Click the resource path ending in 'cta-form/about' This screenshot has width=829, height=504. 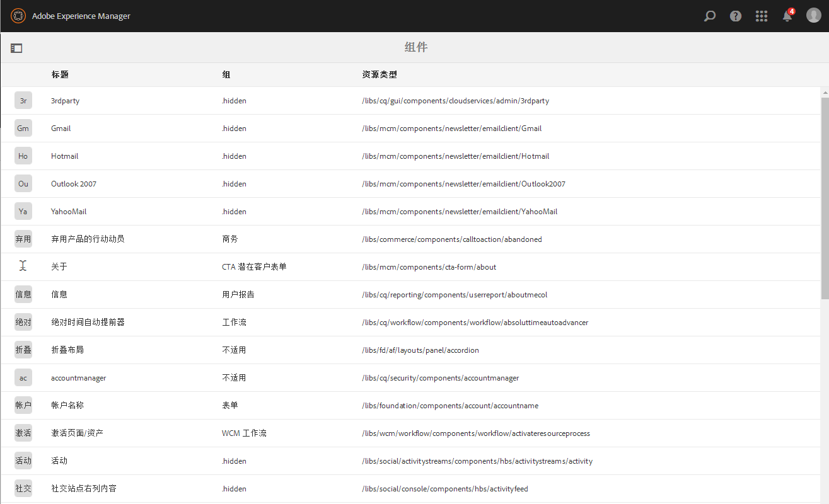click(429, 267)
